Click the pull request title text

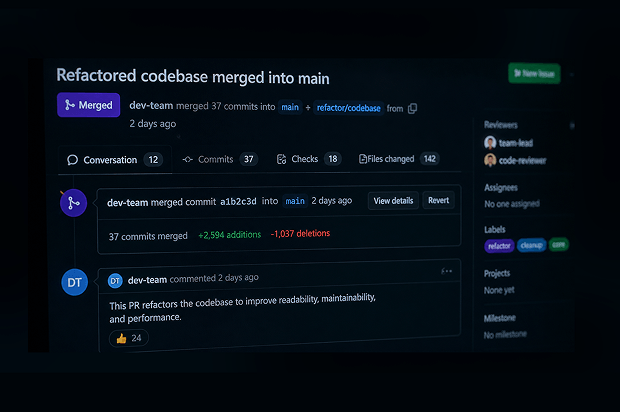[193, 76]
